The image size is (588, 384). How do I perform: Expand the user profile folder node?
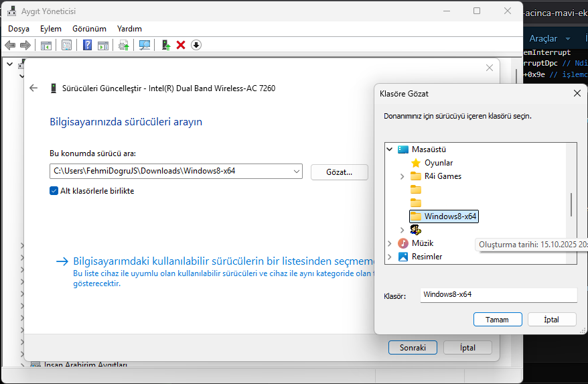(402, 230)
